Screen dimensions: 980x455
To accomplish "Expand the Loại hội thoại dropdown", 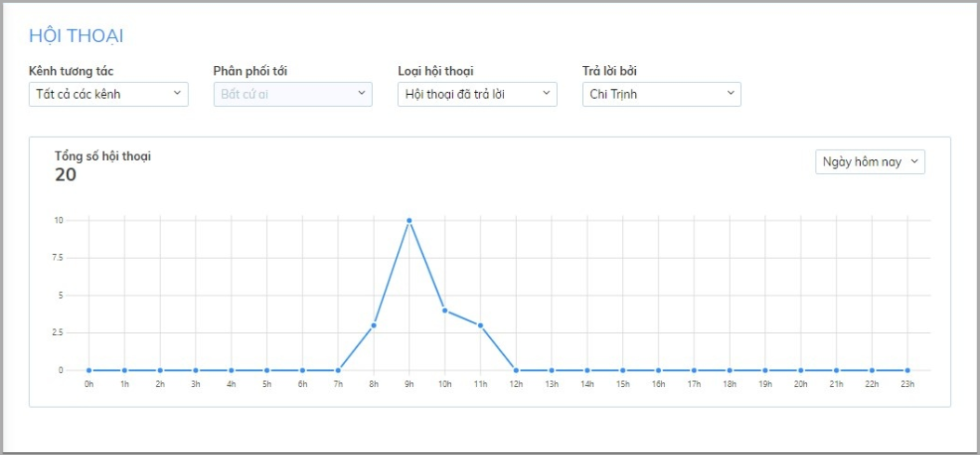I will 477,94.
